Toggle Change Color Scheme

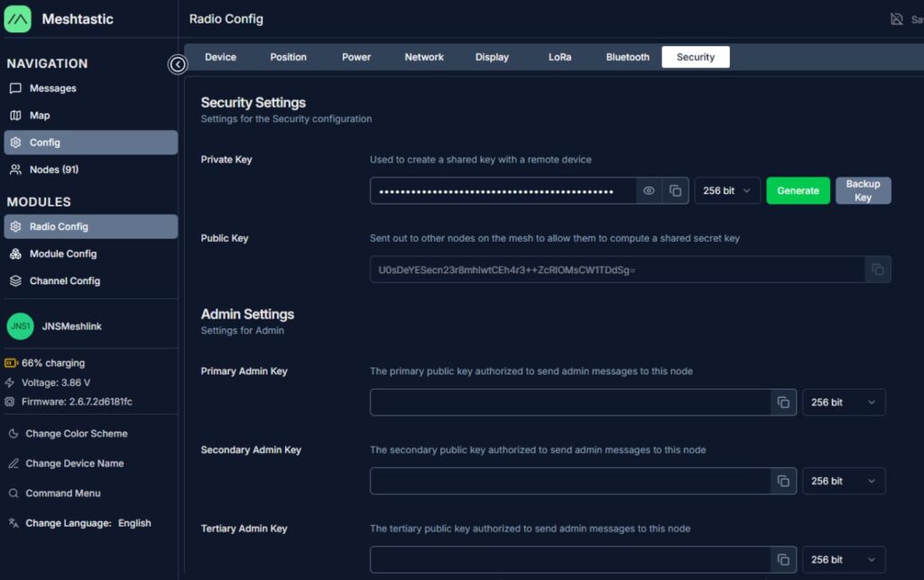pos(76,434)
